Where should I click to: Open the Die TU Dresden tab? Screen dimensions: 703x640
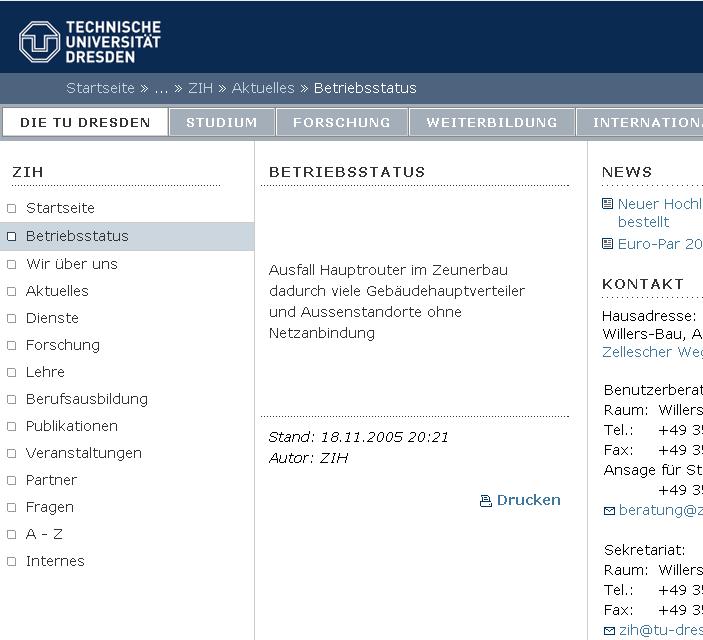pyautogui.click(x=85, y=123)
